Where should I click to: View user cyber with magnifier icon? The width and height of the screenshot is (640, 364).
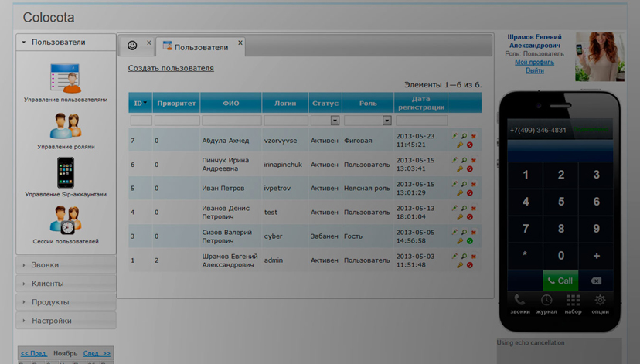[x=464, y=232]
